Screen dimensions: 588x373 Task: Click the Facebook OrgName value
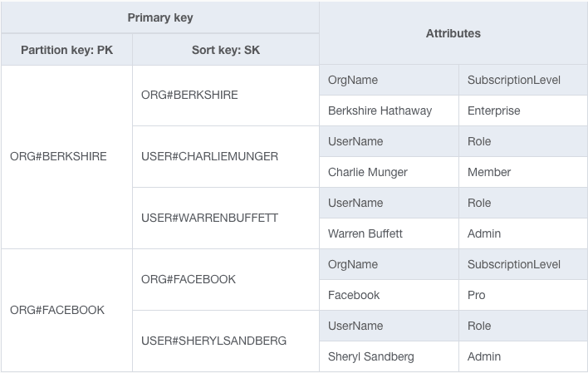[x=354, y=295]
